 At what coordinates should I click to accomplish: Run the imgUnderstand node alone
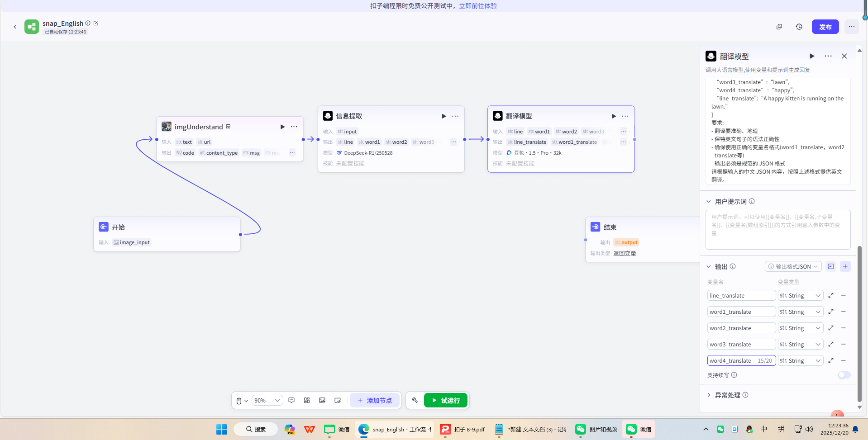click(282, 127)
